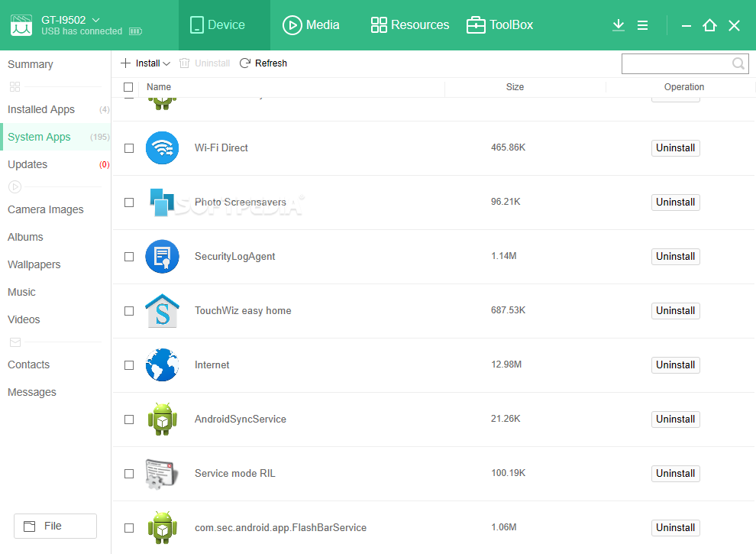Open the downloads arrow icon
This screenshot has height=554, width=756.
pos(618,25)
